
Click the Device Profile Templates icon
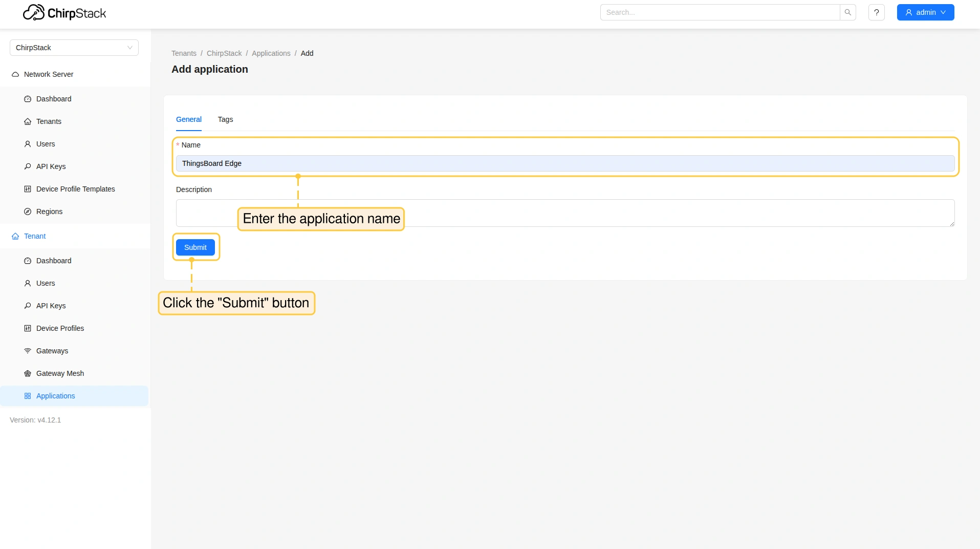point(28,189)
